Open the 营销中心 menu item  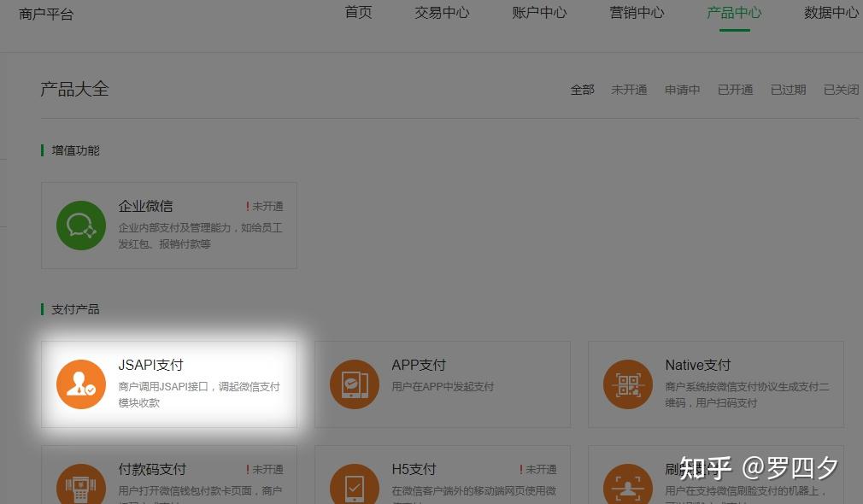click(637, 13)
